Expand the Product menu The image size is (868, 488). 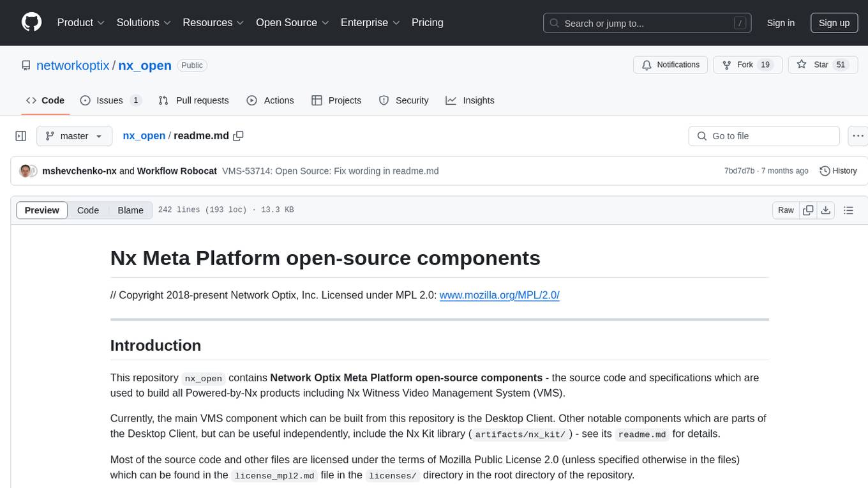81,22
